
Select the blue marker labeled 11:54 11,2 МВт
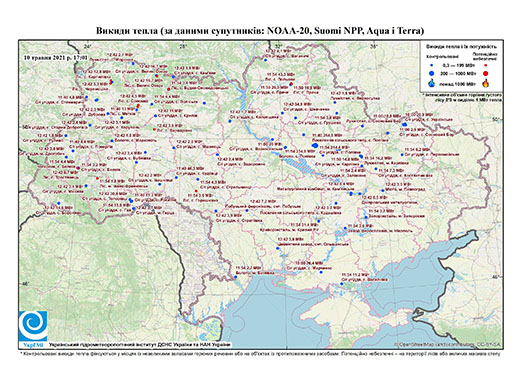342,284
